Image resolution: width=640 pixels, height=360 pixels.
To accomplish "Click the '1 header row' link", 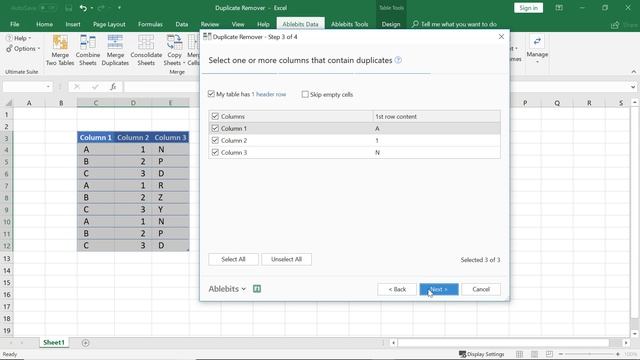I will (269, 94).
